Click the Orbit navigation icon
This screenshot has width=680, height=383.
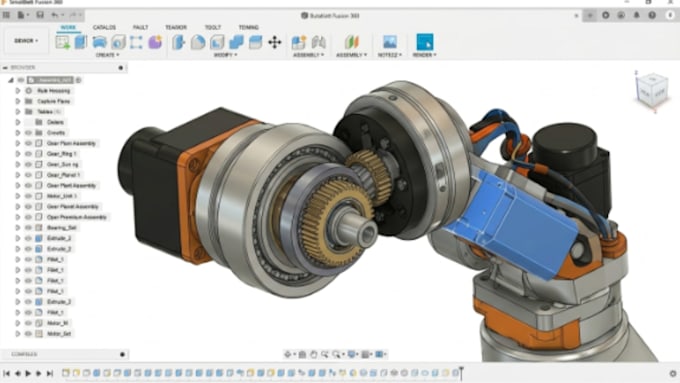(288, 354)
